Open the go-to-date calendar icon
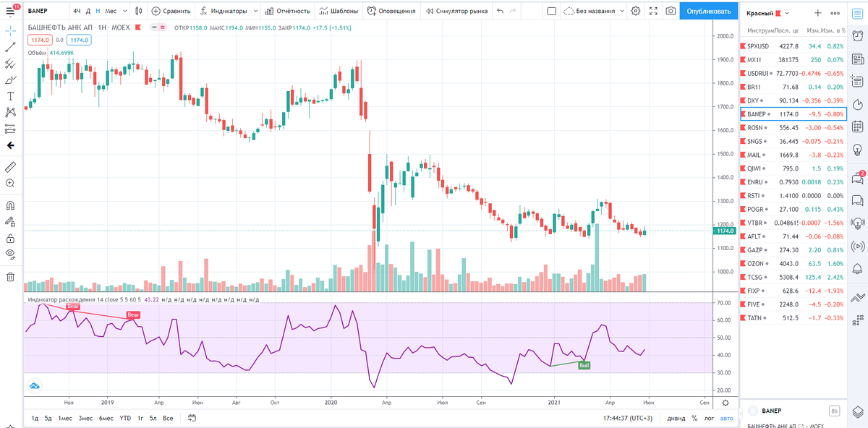The height and width of the screenshot is (428, 868). coord(191,418)
